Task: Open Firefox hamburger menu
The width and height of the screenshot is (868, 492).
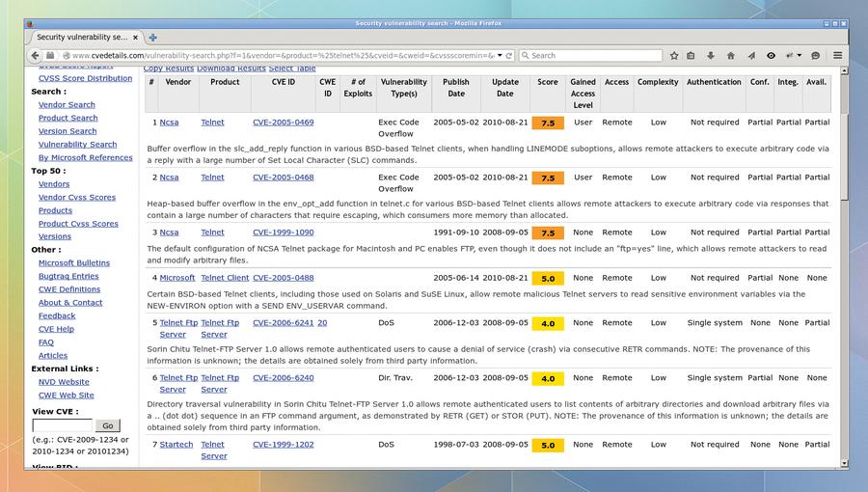Action: tap(837, 55)
